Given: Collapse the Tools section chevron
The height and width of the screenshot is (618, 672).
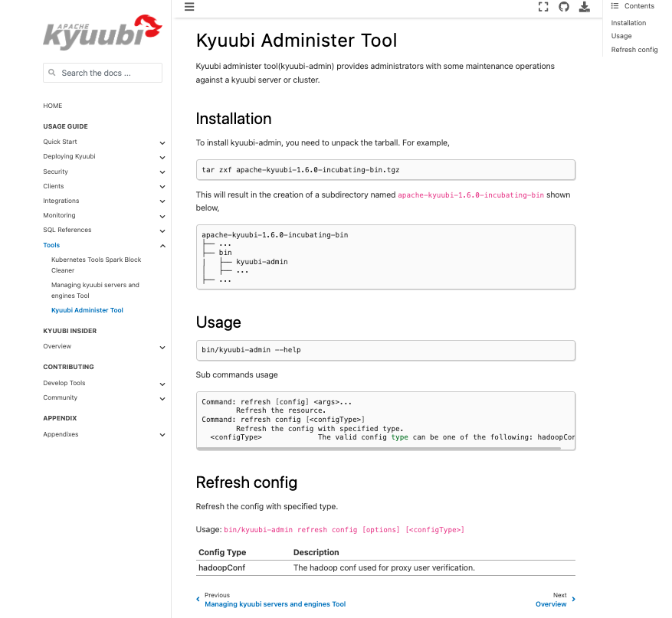Looking at the screenshot, I should 162,245.
